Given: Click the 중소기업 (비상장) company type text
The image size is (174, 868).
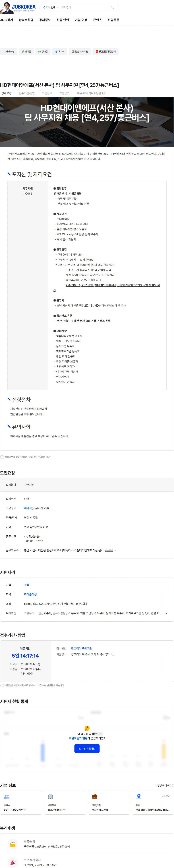Looking at the screenshot, I should [x=57, y=810].
